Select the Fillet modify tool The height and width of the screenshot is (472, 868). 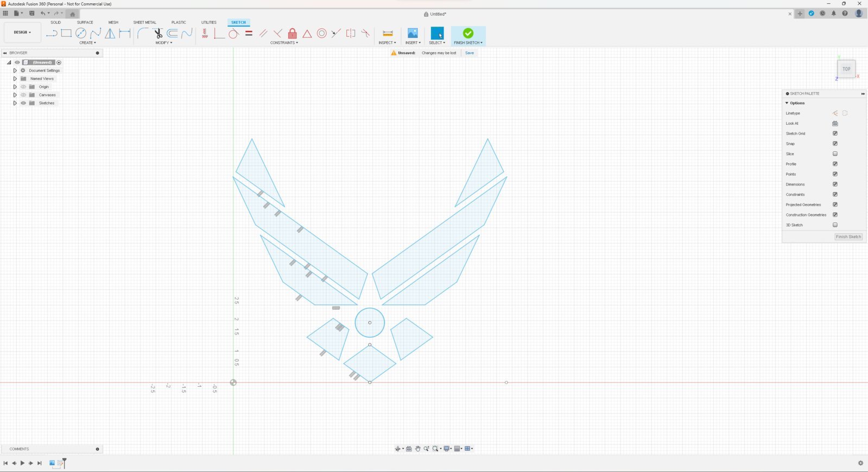point(143,34)
